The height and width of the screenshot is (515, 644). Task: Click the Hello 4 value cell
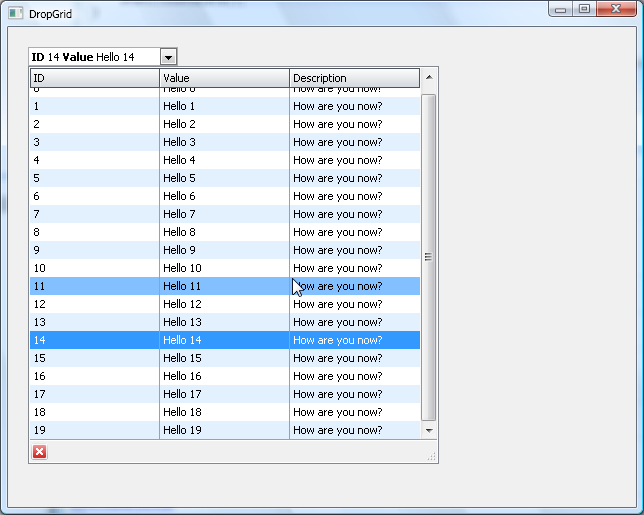pyautogui.click(x=179, y=160)
